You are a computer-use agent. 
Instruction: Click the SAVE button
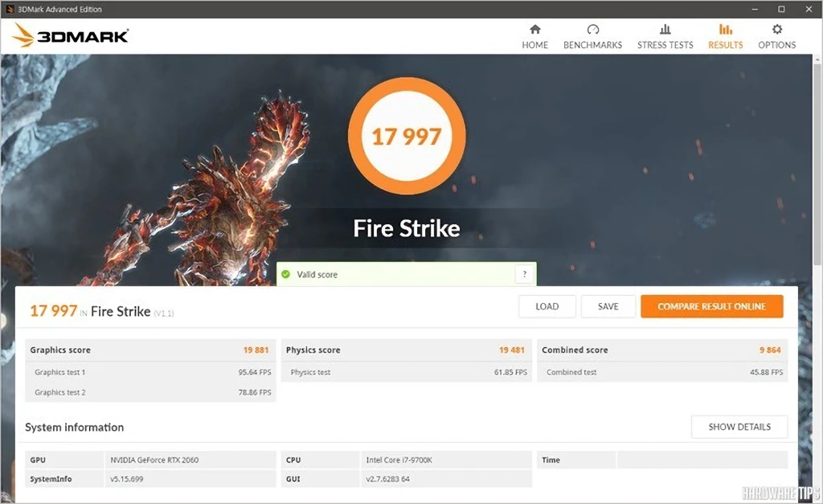point(608,306)
